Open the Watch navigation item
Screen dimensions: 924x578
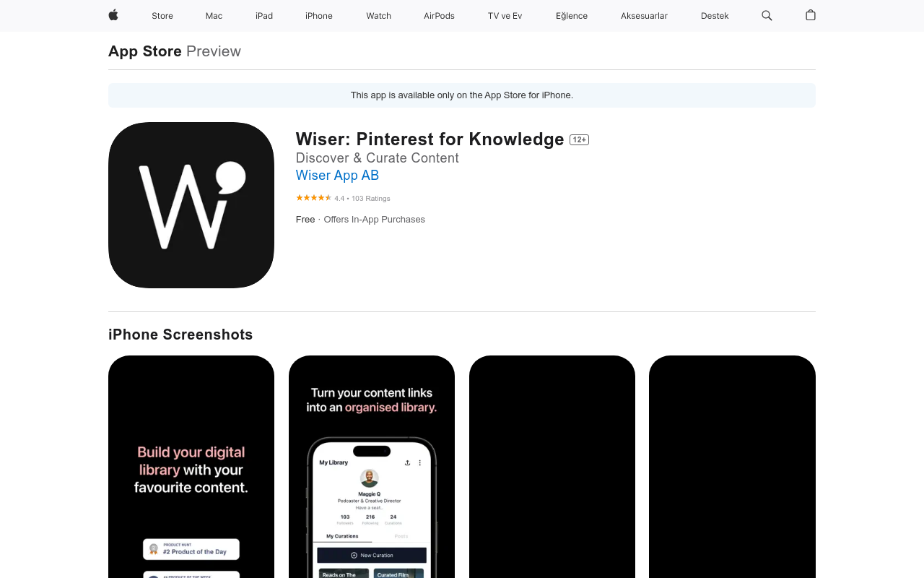pyautogui.click(x=378, y=16)
